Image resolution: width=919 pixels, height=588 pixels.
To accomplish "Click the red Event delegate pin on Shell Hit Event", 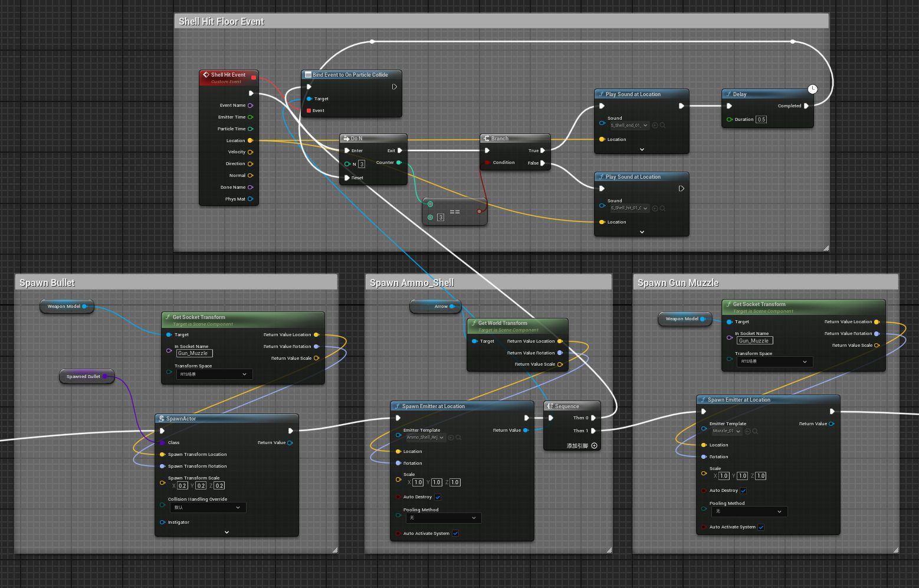I will coord(255,77).
